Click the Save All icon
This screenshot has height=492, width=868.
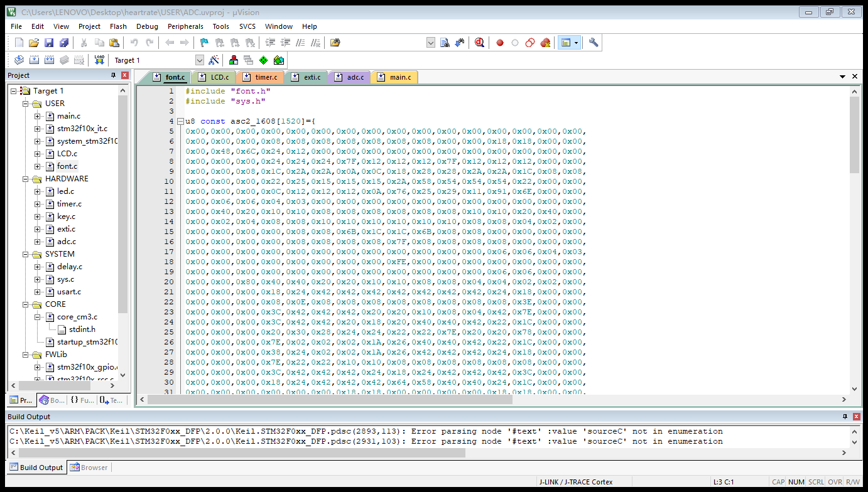tap(63, 43)
